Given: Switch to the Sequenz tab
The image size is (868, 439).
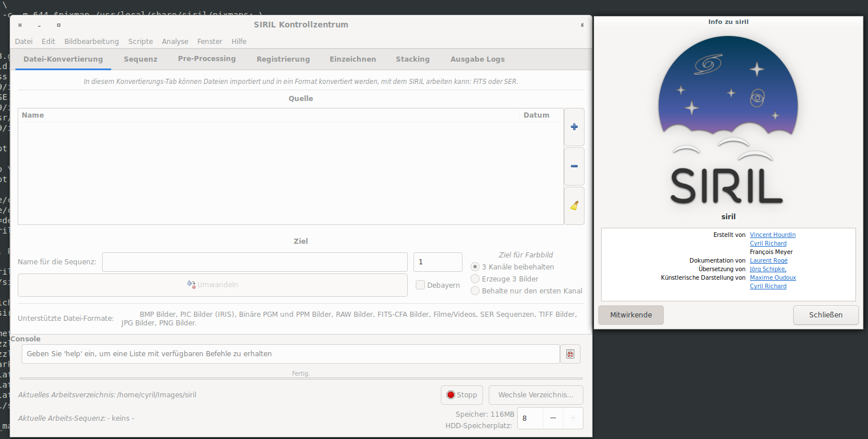Looking at the screenshot, I should (x=140, y=59).
